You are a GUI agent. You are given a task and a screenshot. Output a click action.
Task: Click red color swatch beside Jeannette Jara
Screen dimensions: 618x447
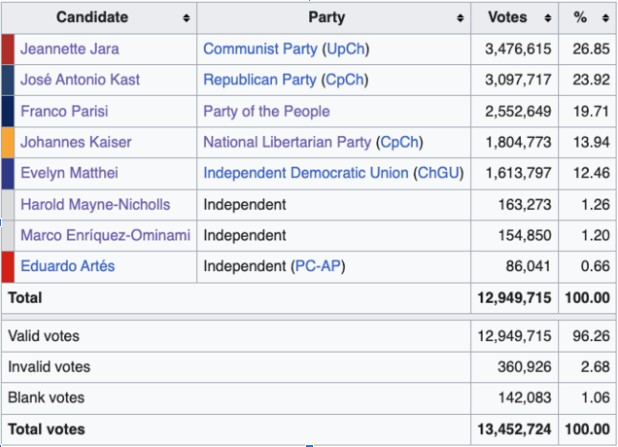[8, 49]
